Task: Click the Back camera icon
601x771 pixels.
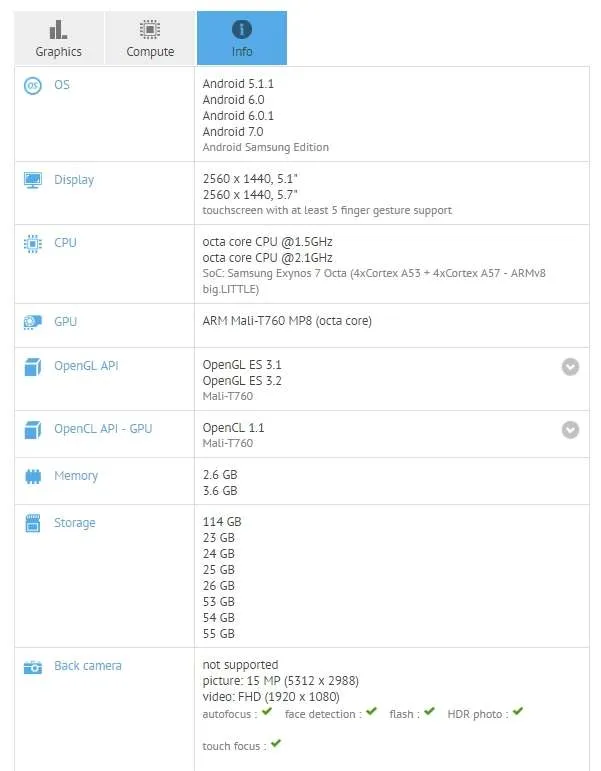Action: coord(32,667)
